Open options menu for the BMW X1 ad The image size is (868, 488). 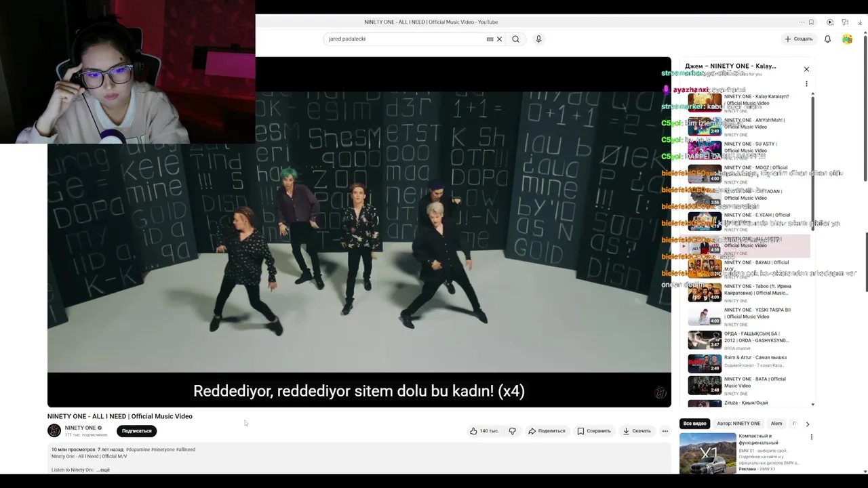[812, 437]
